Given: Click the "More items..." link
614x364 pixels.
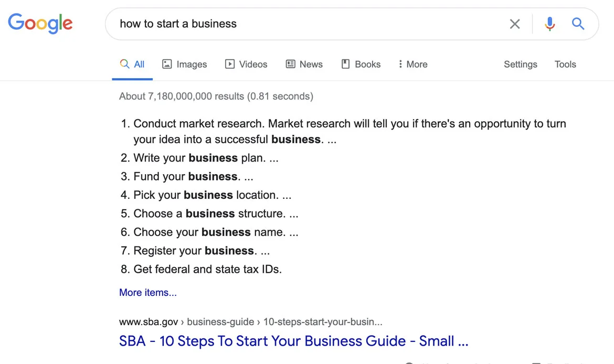Looking at the screenshot, I should (x=148, y=293).
